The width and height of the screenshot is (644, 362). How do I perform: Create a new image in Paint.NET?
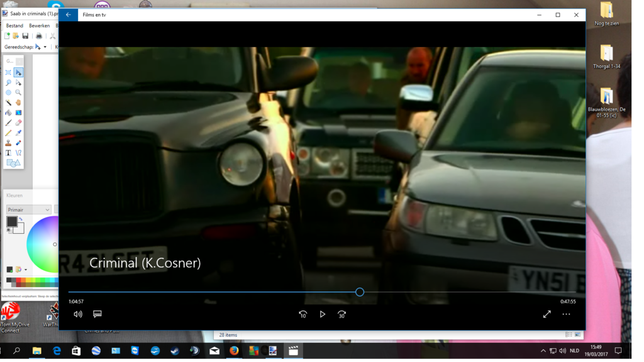click(x=7, y=36)
